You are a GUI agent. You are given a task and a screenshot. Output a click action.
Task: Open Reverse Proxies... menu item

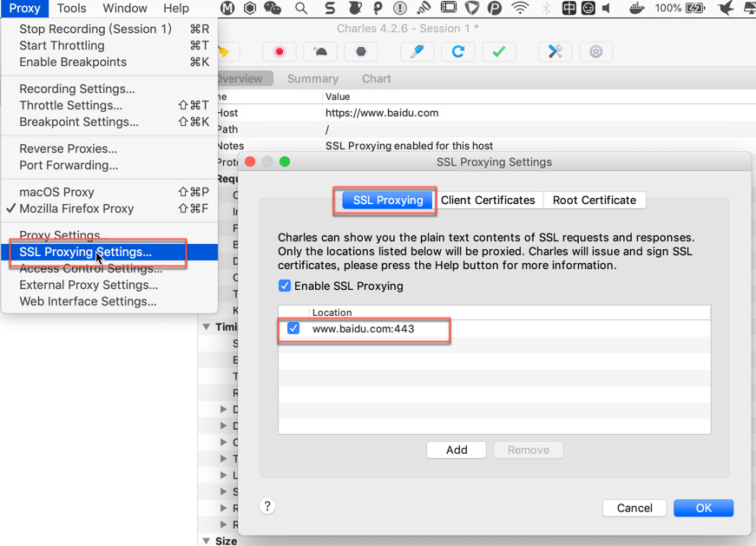[109, 148]
